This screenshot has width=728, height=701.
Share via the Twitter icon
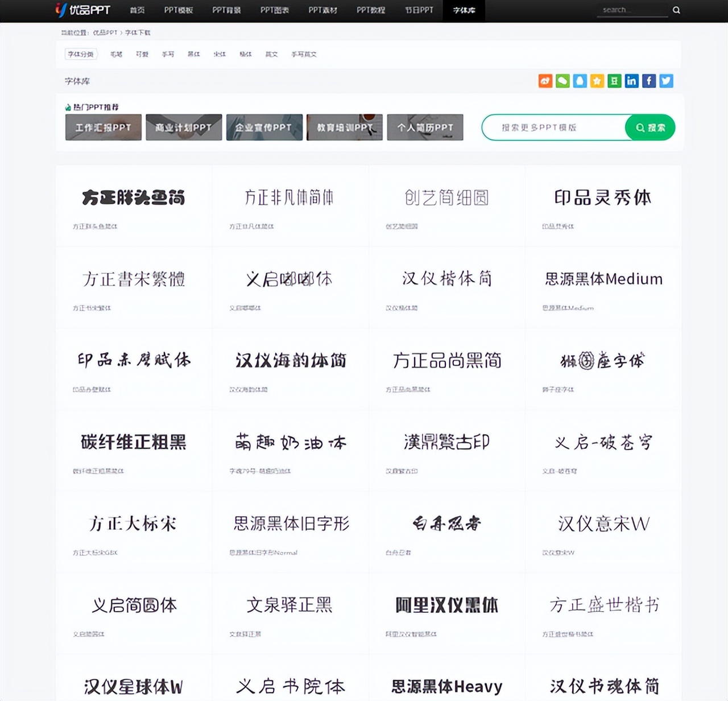point(666,81)
